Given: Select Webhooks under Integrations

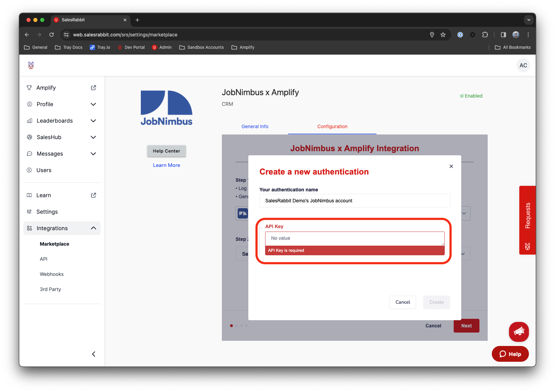Looking at the screenshot, I should tap(52, 274).
